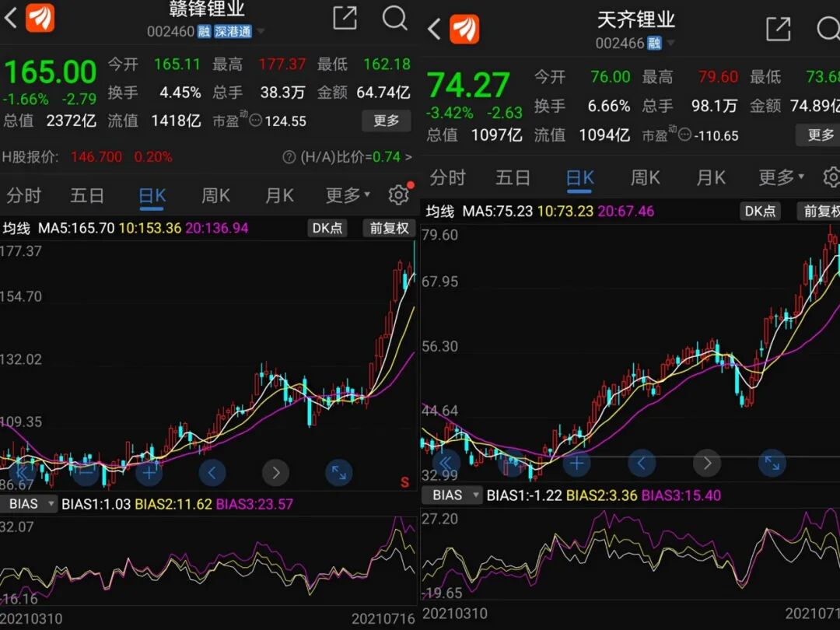Viewport: 840px width, 630px height.
Task: Jump to earliest data on 天齐锂业 chart
Action: [446, 463]
